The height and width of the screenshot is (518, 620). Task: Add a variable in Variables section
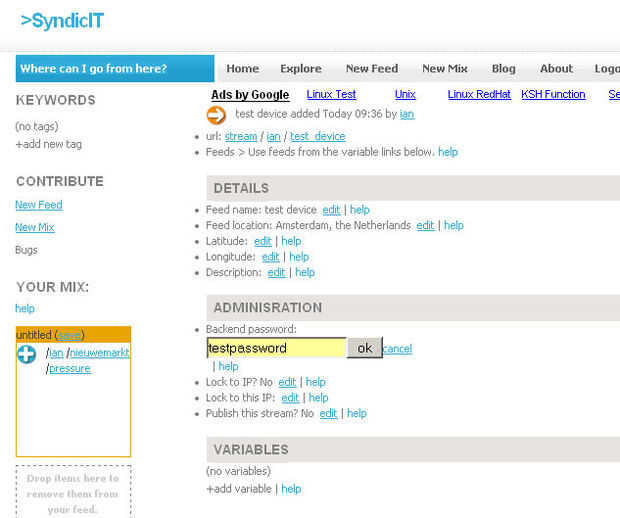pyautogui.click(x=239, y=489)
